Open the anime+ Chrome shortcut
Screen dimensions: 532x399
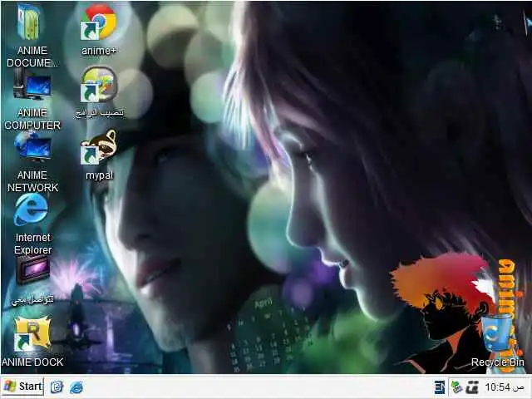point(99,22)
